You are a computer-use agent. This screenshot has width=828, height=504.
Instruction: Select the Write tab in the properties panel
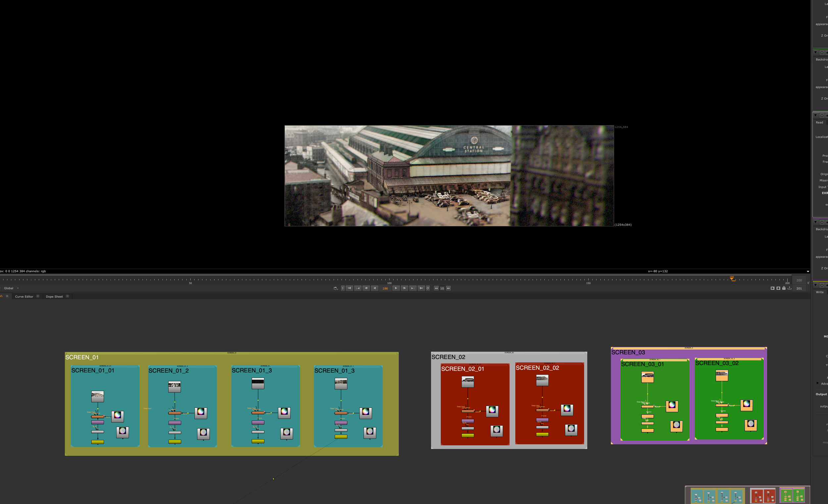(x=820, y=292)
